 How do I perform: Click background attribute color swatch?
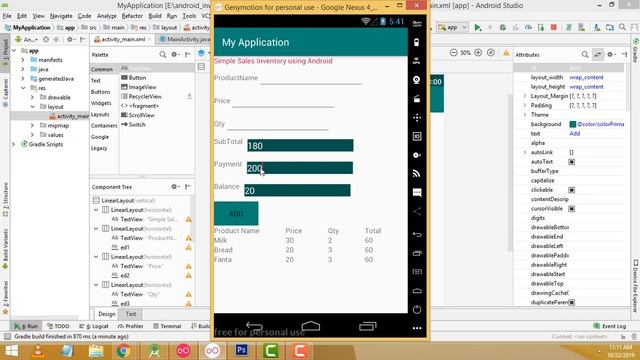573,124
